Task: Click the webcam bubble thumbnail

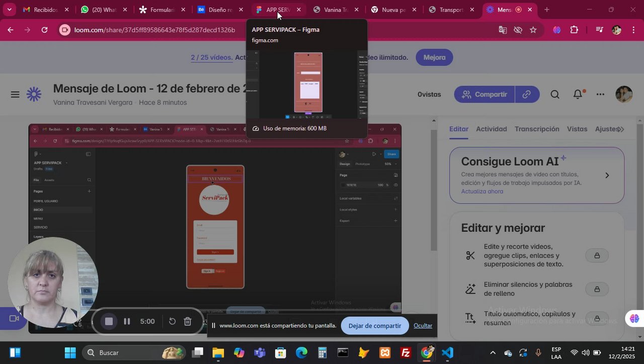Action: click(53, 282)
